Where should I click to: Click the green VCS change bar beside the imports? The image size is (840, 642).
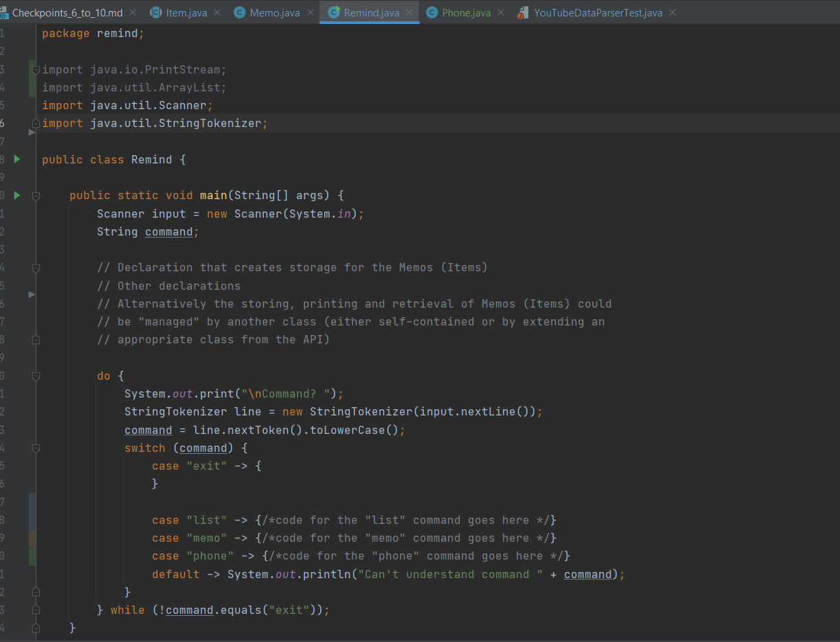pos(32,78)
